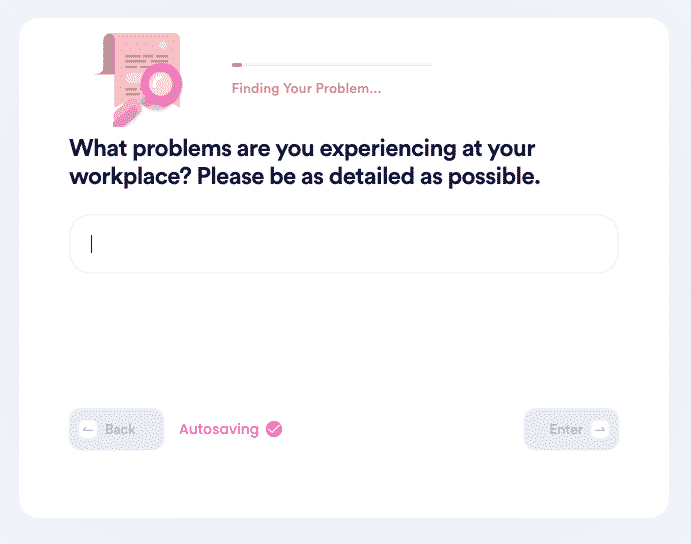This screenshot has width=691, height=544.
Task: Click the pink fingerprint shape below magnifier
Action: [x=126, y=114]
